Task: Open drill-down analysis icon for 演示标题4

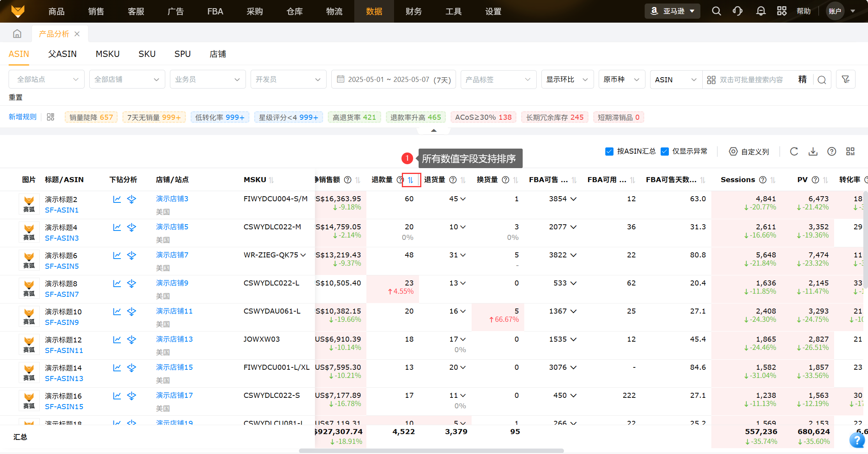Action: [132, 227]
